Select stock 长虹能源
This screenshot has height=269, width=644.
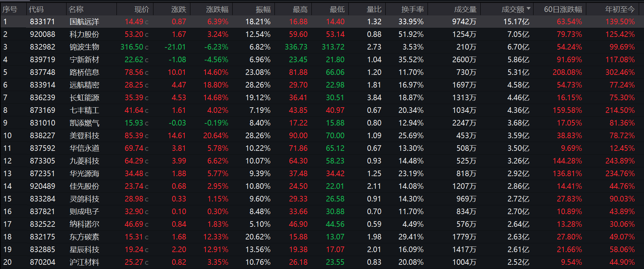tap(84, 98)
